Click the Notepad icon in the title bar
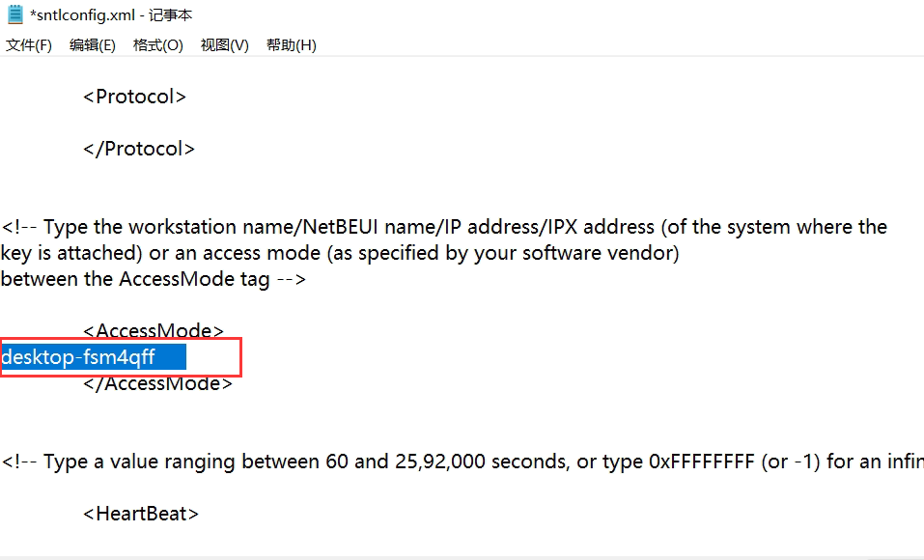Viewport: 924px width, 560px height. (14, 14)
